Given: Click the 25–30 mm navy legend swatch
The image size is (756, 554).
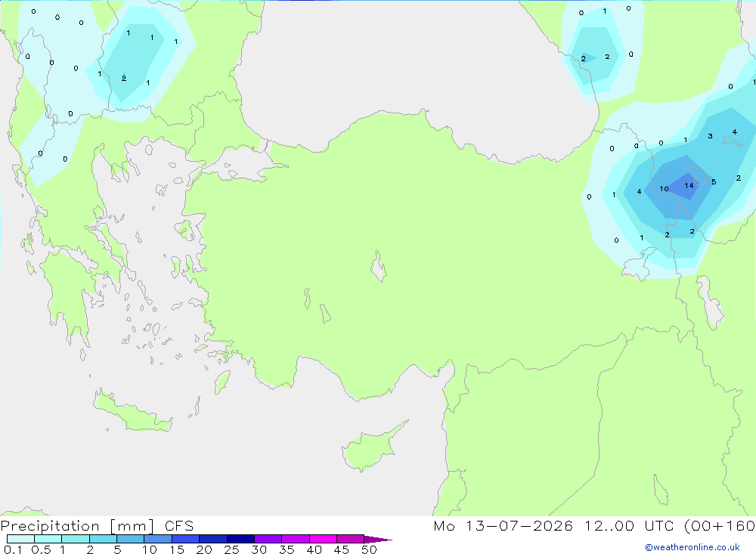Looking at the screenshot, I should click(240, 539).
